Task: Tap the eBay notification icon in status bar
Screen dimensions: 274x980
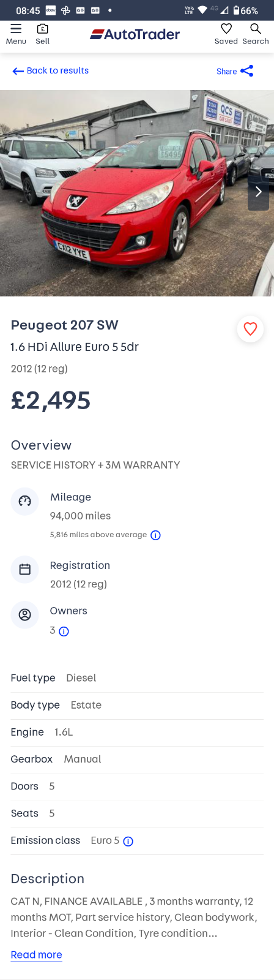Action: coord(51,10)
